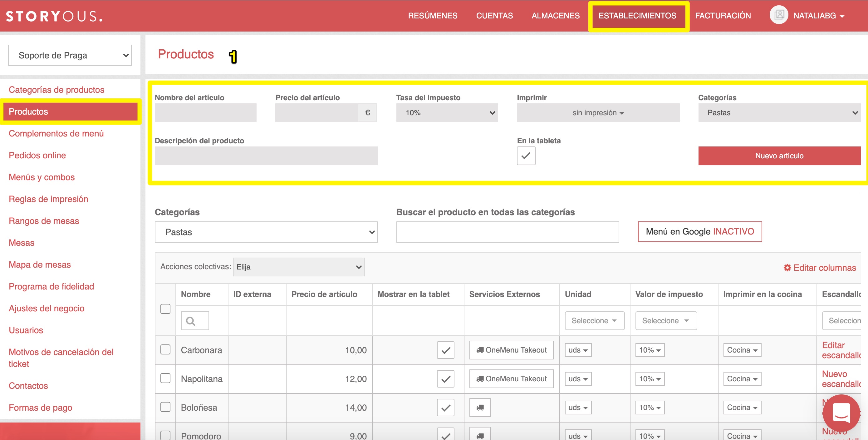This screenshot has width=868, height=440.
Task: Open the Storyous logo home link
Action: click(54, 16)
